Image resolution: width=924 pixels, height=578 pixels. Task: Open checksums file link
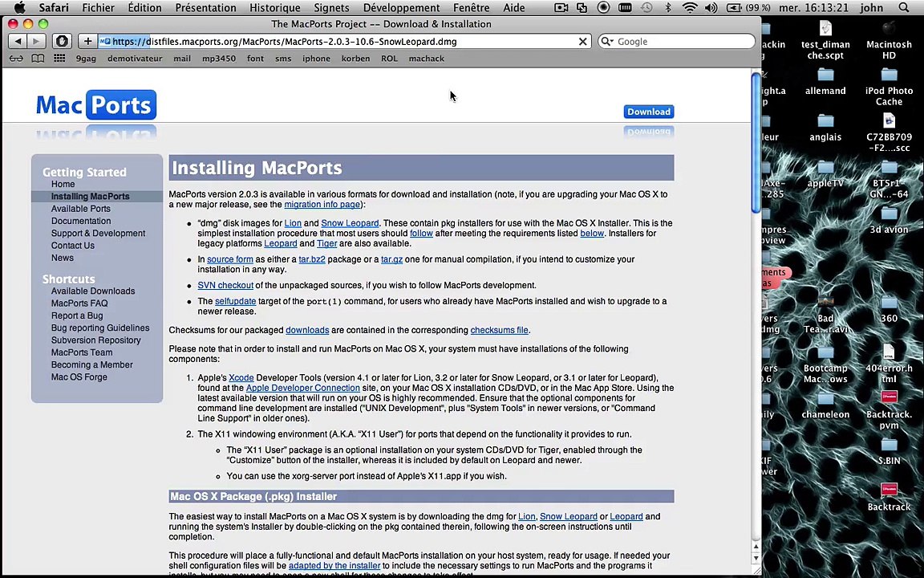tap(499, 330)
